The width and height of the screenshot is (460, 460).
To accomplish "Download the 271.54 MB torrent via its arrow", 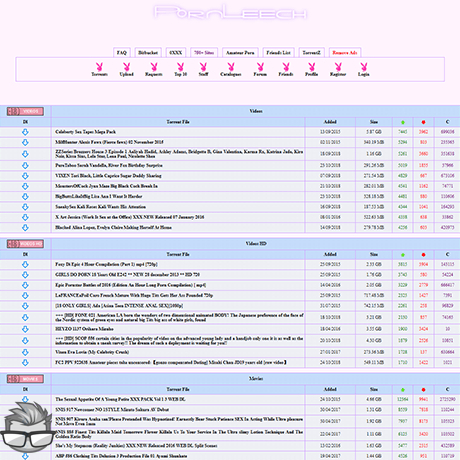I will pos(25,176).
